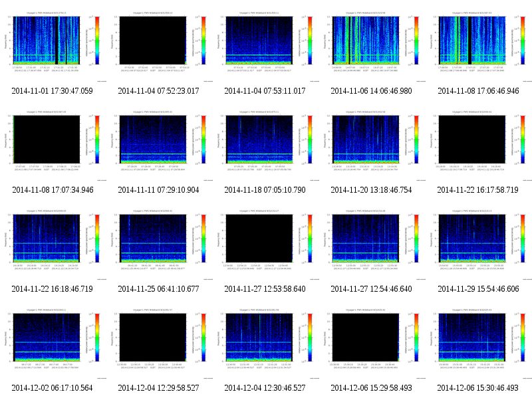
Task: Click the caption text 2014-11-08 17:06:46.946
Action: coord(478,91)
